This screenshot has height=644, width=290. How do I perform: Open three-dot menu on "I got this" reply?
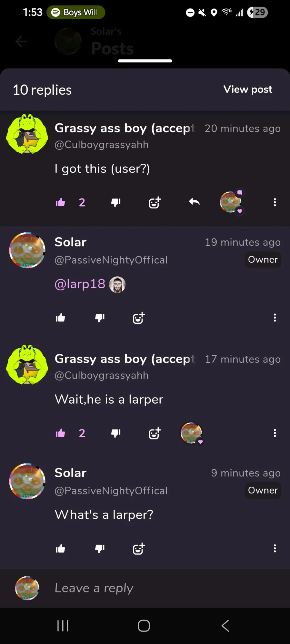(x=275, y=202)
